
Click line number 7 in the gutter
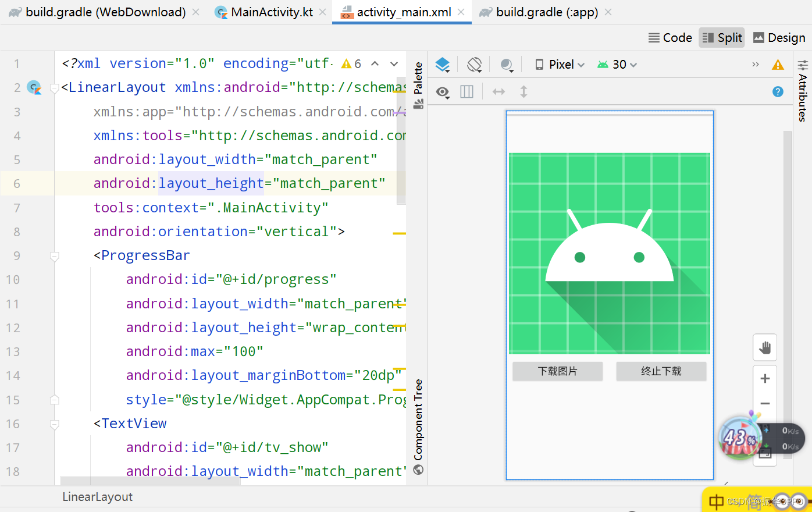click(16, 208)
